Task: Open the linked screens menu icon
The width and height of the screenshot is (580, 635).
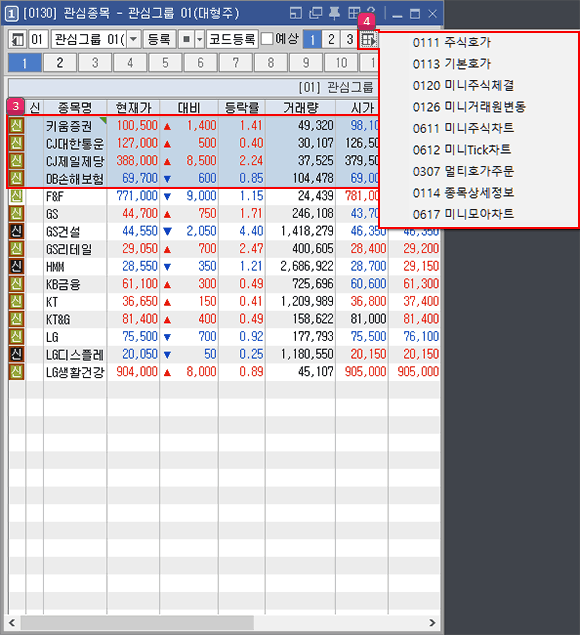Action: tap(368, 40)
